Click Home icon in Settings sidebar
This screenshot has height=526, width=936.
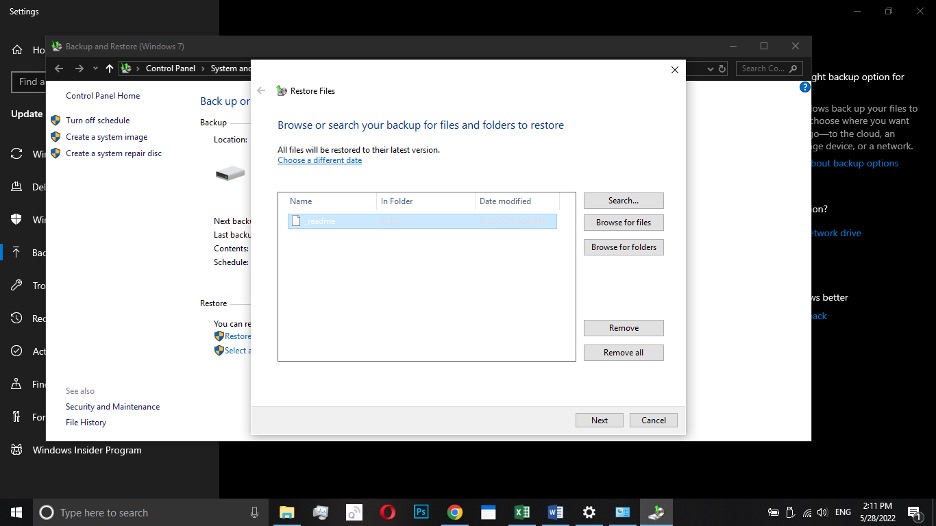pos(17,50)
